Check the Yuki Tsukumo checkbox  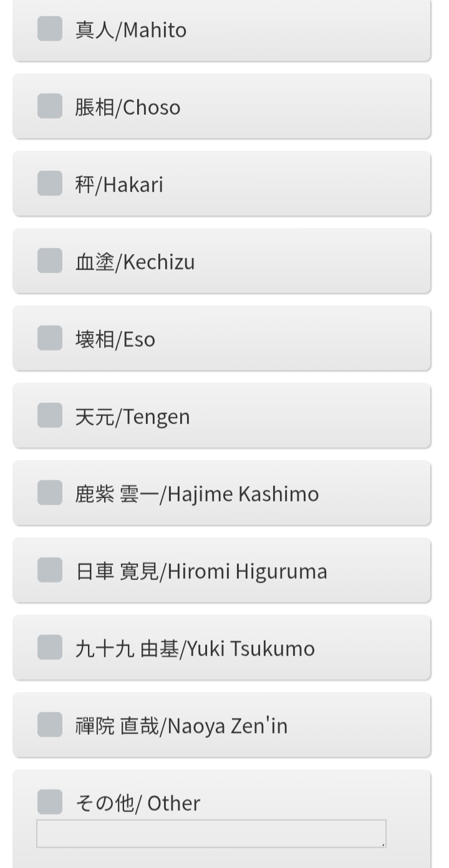50,648
